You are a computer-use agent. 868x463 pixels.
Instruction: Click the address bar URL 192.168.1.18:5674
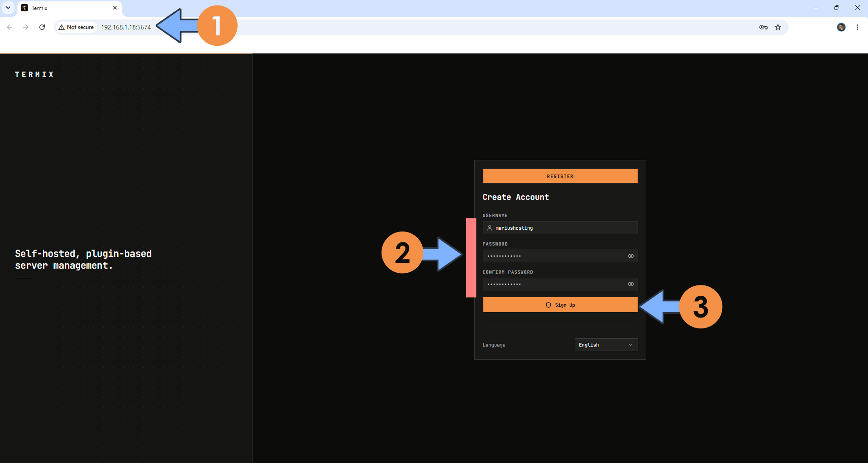tap(126, 27)
